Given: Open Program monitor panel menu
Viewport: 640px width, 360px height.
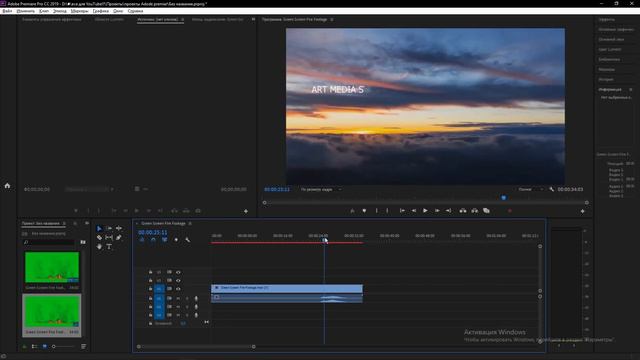Looking at the screenshot, I should pyautogui.click(x=331, y=20).
